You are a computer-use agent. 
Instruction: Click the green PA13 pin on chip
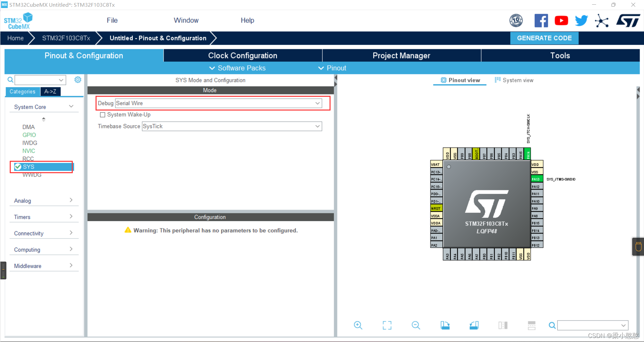(536, 179)
